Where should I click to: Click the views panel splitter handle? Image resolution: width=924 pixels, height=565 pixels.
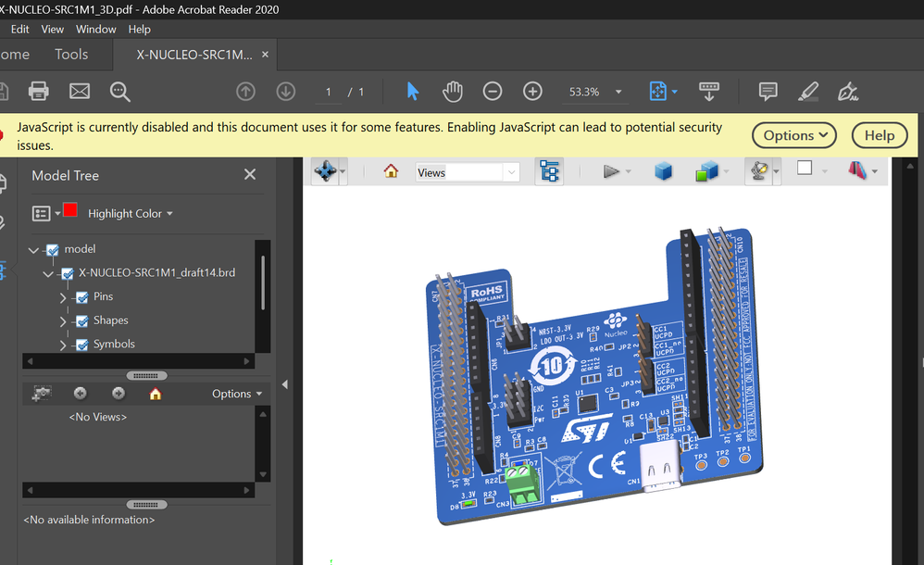click(146, 376)
